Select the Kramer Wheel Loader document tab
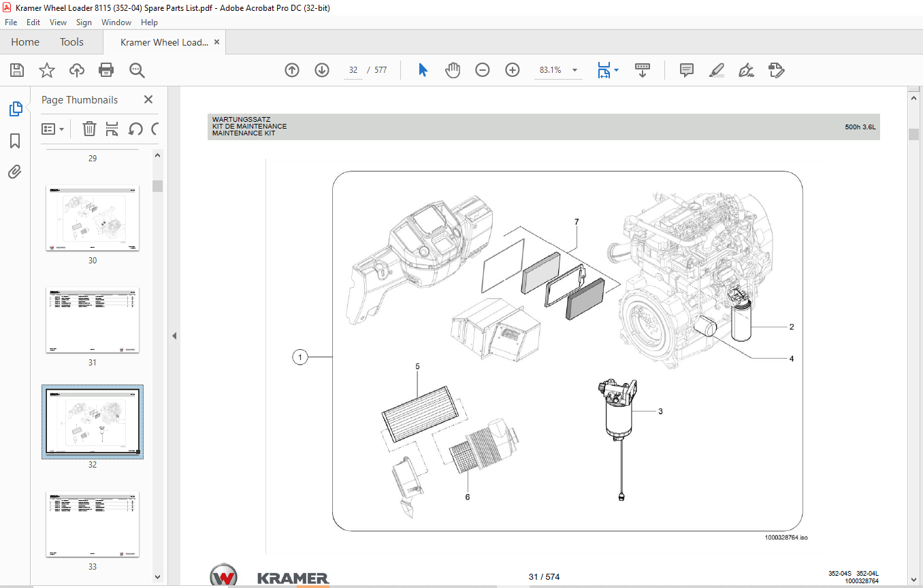The image size is (923, 588). pyautogui.click(x=163, y=42)
